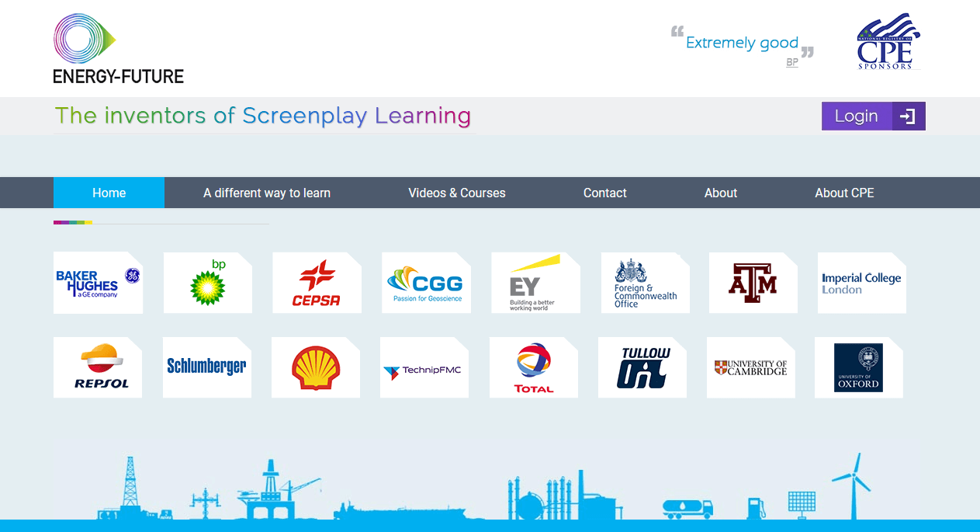Image resolution: width=980 pixels, height=532 pixels.
Task: Click the Schlumberger logo tile
Action: coord(207,367)
